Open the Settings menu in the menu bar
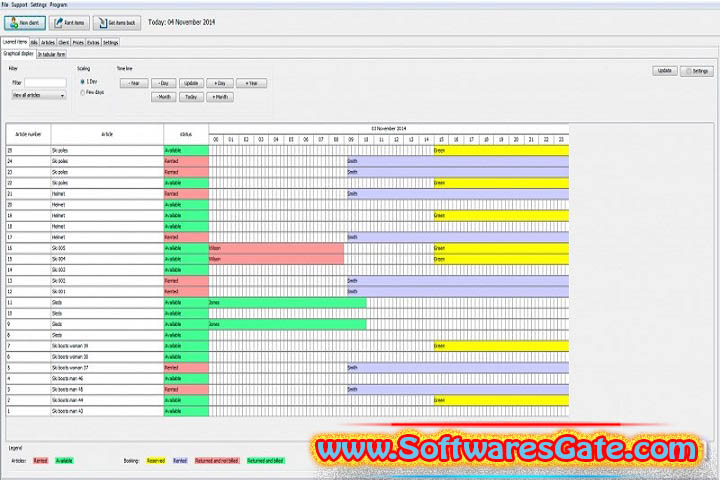This screenshot has height=480, width=720. pyautogui.click(x=39, y=5)
